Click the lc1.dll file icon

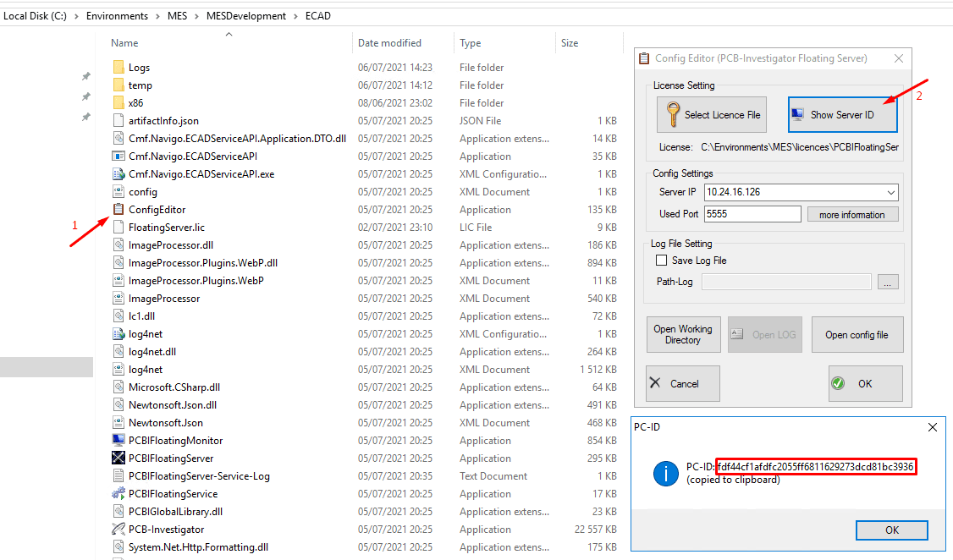(118, 316)
